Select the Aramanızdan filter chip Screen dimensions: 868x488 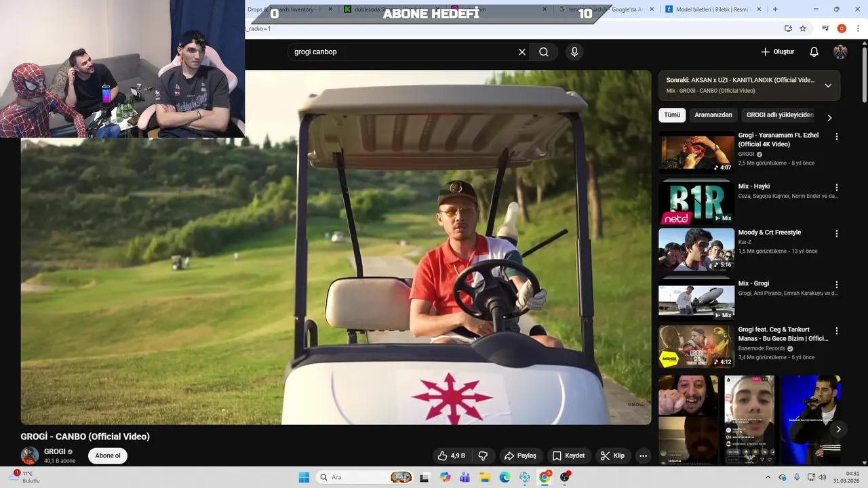tap(713, 115)
